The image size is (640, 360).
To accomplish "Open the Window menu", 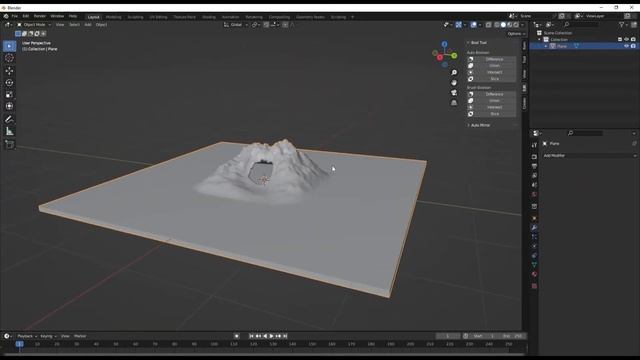I will pos(57,16).
